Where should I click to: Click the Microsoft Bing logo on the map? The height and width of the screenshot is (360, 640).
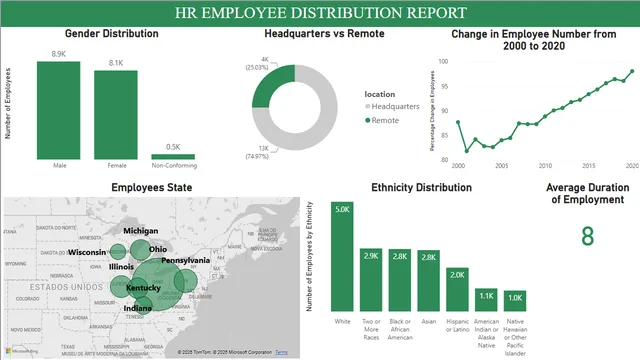click(22, 351)
